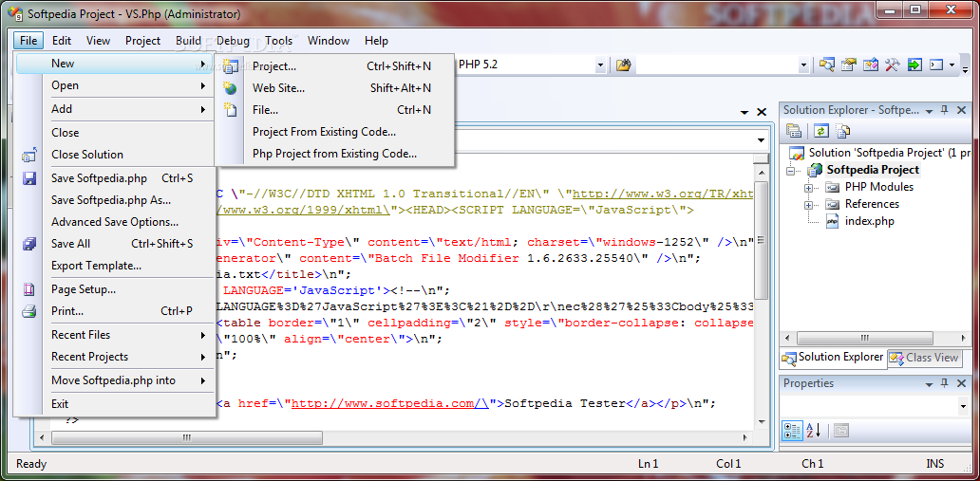Click the Property Pages icon in Properties
Image resolution: width=980 pixels, height=481 pixels.
coord(840,431)
